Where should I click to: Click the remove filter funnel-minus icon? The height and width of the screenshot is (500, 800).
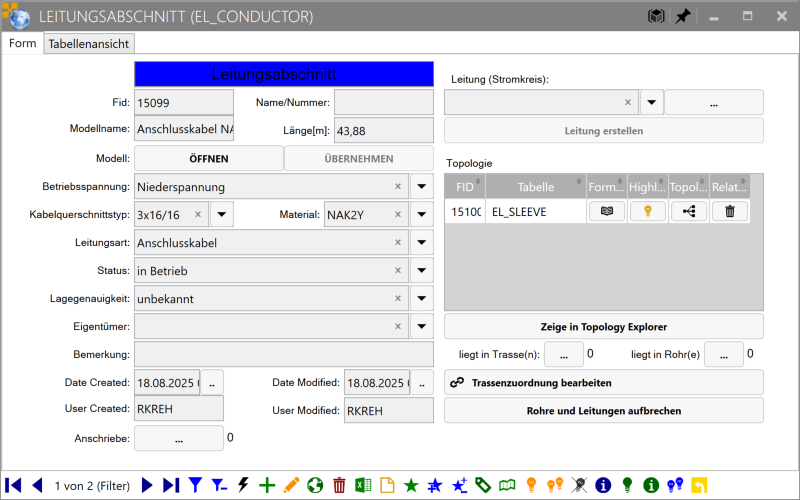pos(219,485)
